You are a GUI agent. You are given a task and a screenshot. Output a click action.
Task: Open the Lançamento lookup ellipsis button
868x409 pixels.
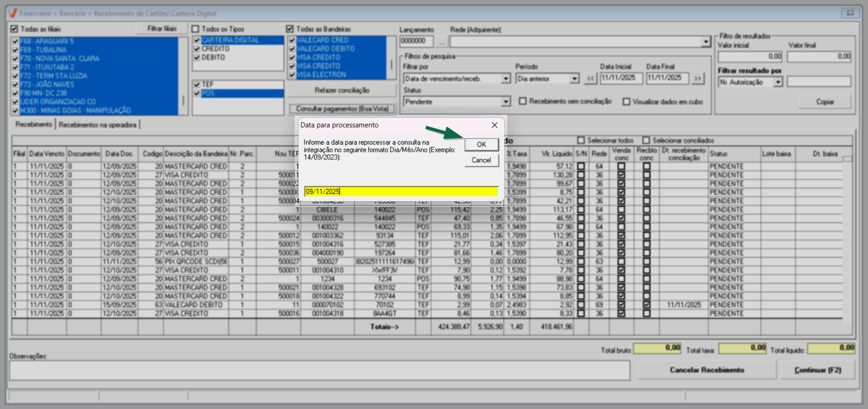click(442, 42)
